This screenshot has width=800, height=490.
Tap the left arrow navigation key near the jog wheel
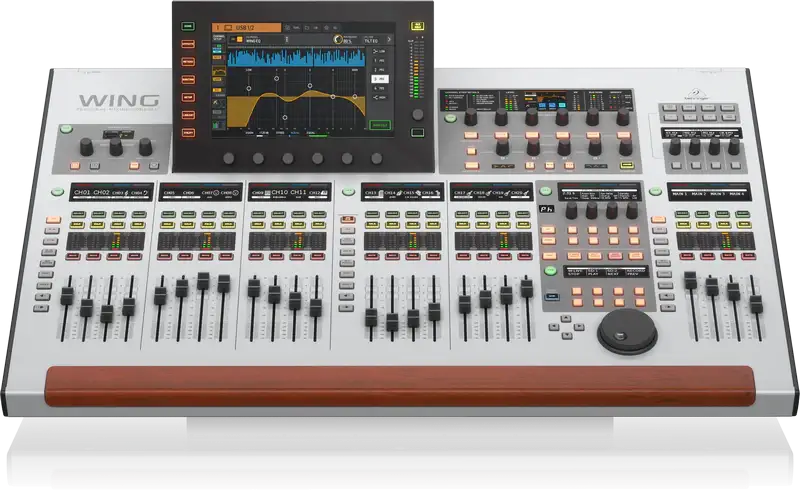click(x=555, y=327)
